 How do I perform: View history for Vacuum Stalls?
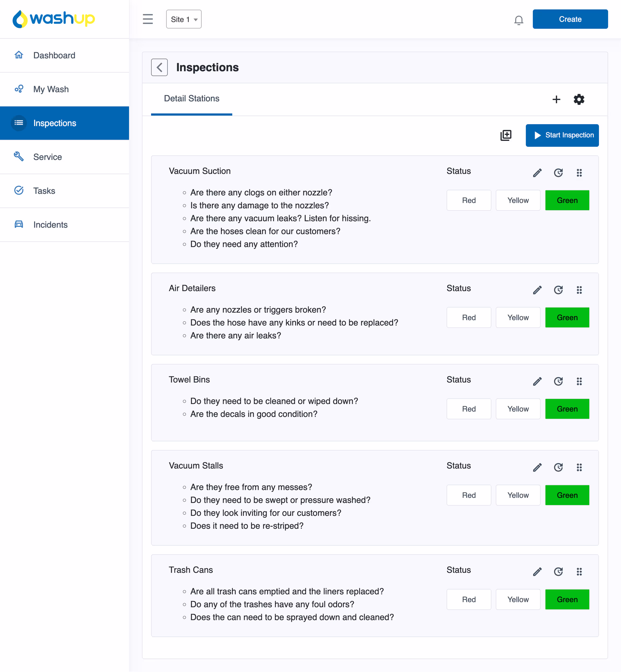(x=559, y=467)
